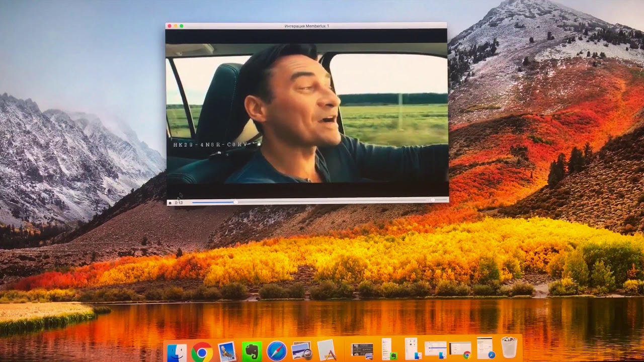Restore the minimized Safari window from Dock

486,348
